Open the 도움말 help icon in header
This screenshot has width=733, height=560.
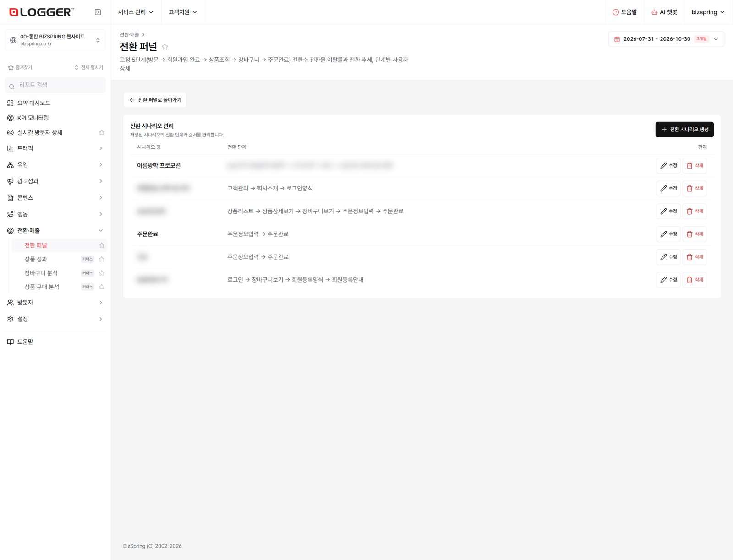(616, 12)
